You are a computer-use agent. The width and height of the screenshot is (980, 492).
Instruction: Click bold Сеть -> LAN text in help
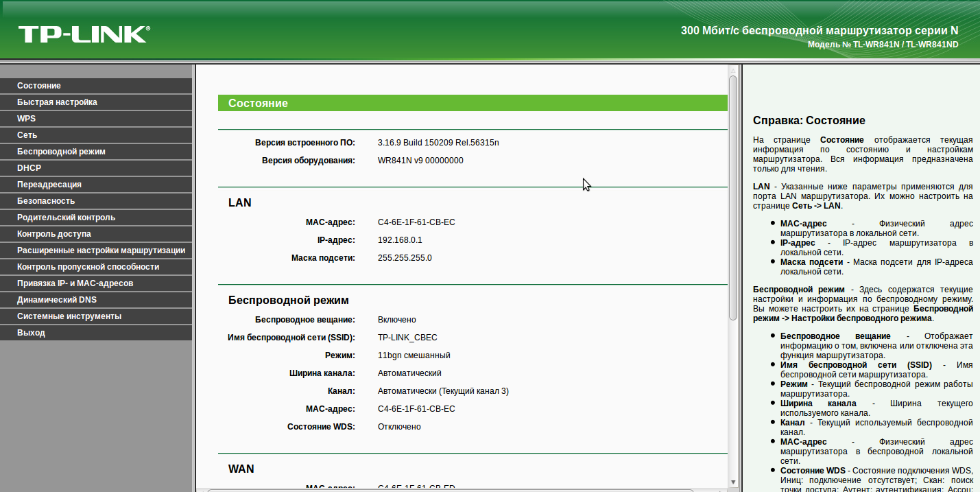coord(816,205)
